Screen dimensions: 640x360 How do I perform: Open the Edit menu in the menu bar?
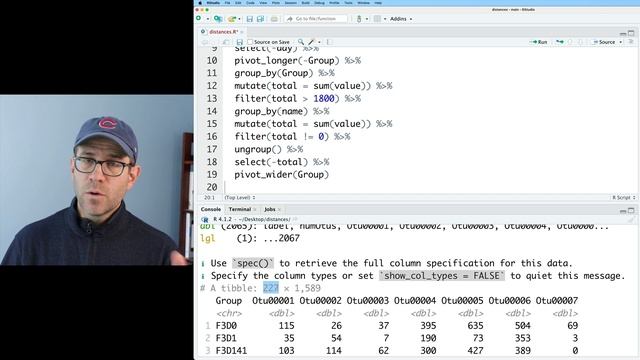(238, 3)
